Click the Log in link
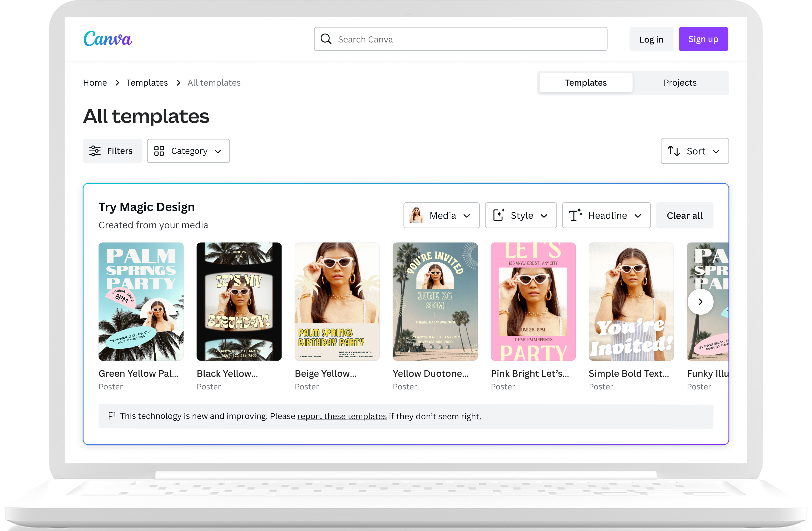 pos(652,39)
